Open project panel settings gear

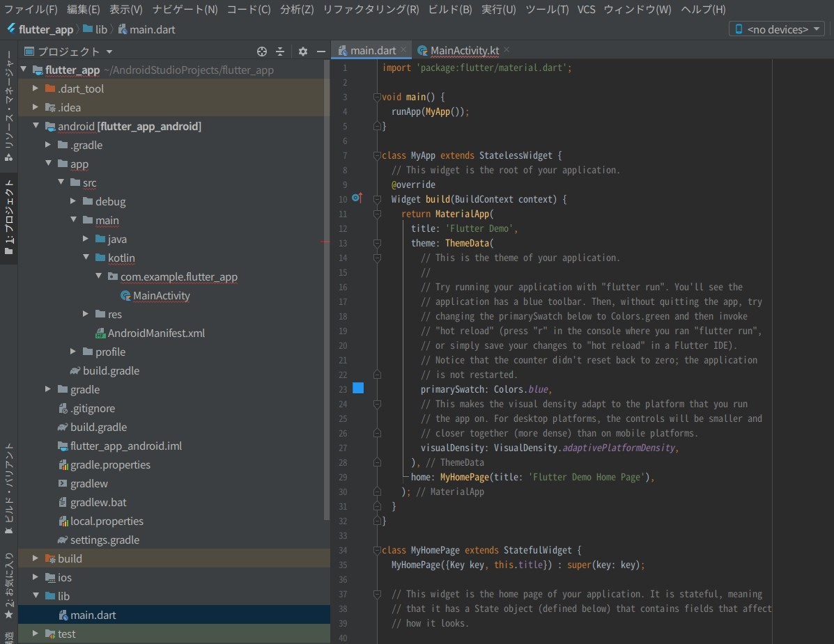coord(302,52)
